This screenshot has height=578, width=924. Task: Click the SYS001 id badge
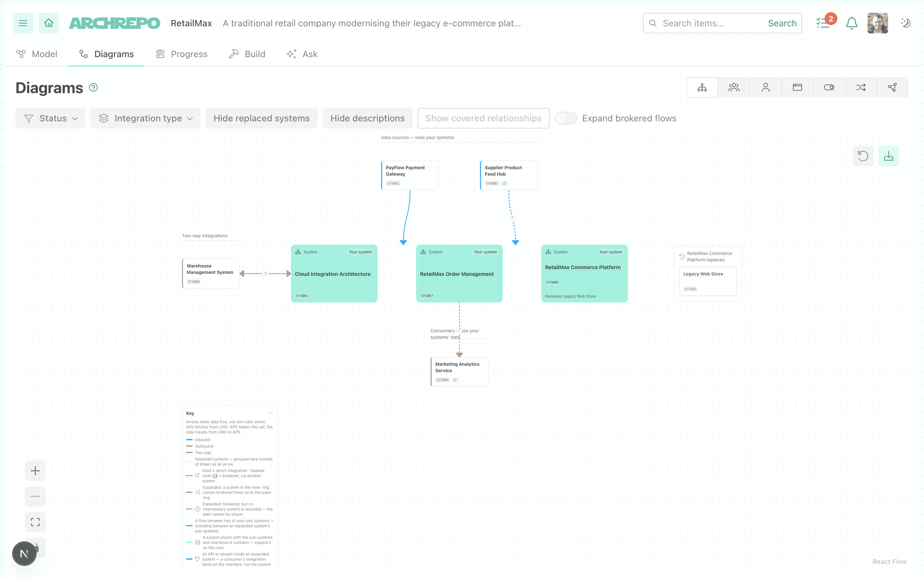pyautogui.click(x=302, y=296)
